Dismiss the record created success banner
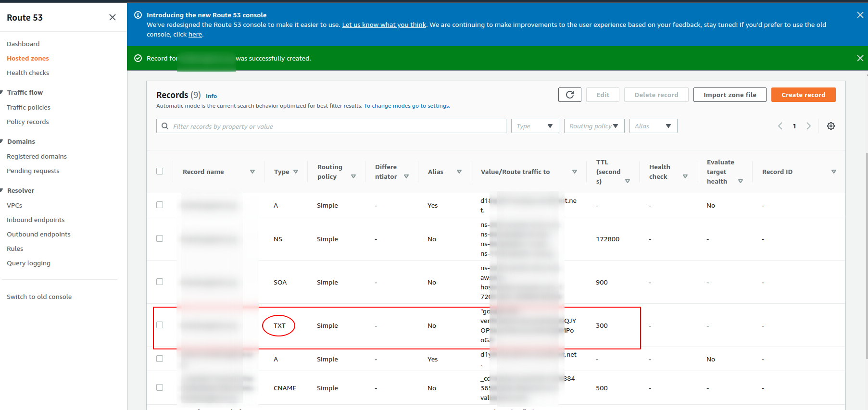 point(860,58)
